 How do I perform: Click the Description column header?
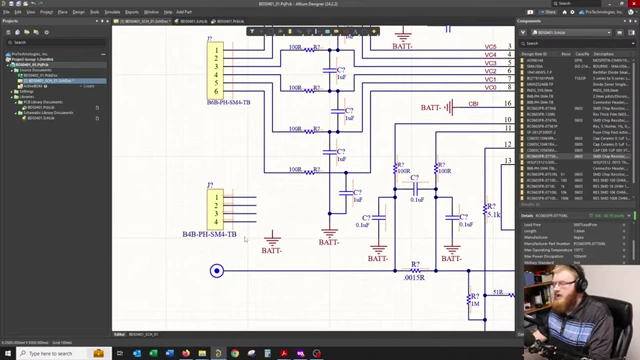tap(604, 54)
